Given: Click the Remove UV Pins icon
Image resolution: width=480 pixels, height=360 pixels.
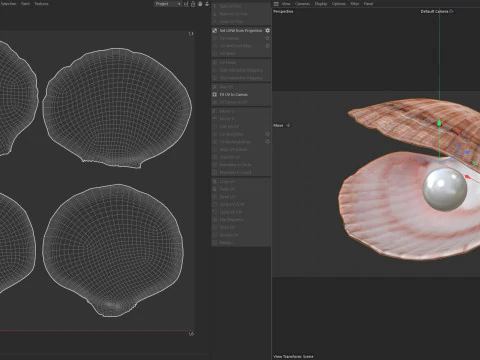Looking at the screenshot, I should click(x=215, y=14).
